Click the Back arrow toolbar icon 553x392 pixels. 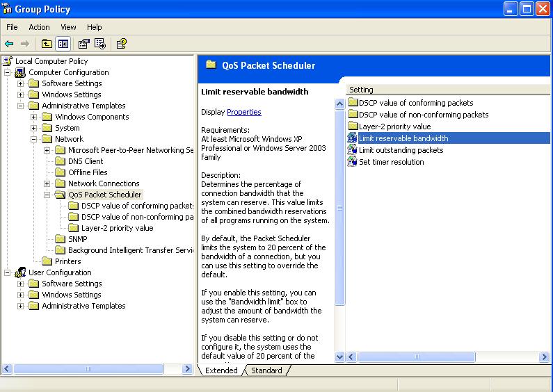click(x=9, y=44)
